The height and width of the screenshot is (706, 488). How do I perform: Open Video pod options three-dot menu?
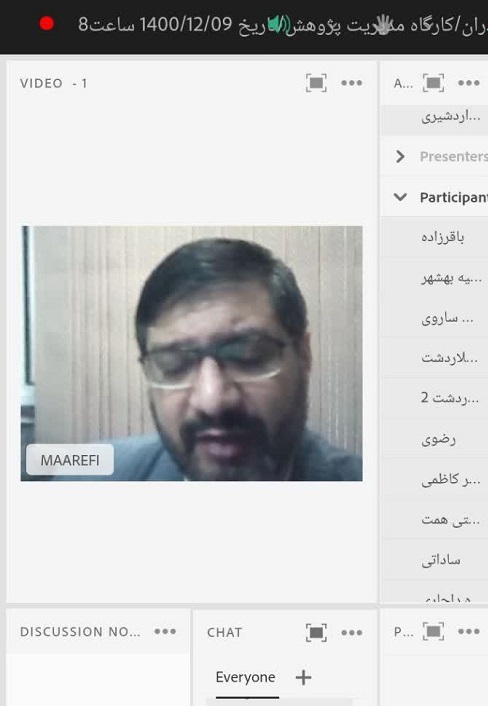coord(352,83)
